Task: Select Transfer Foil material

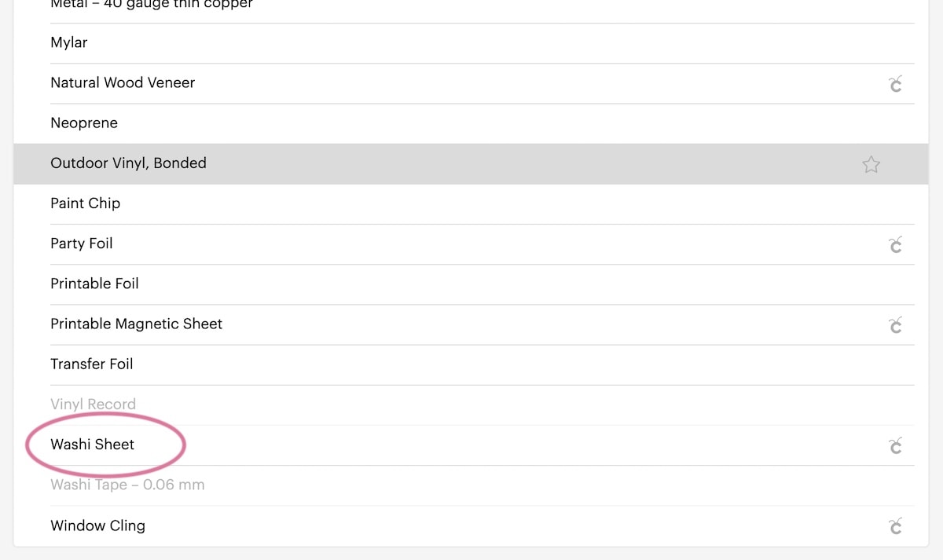Action: coord(464,364)
